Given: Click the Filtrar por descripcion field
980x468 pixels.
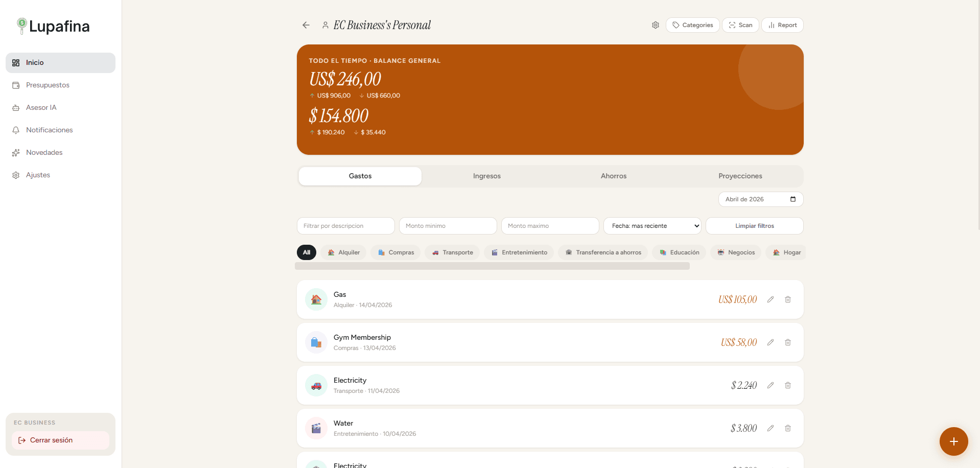Looking at the screenshot, I should (345, 226).
